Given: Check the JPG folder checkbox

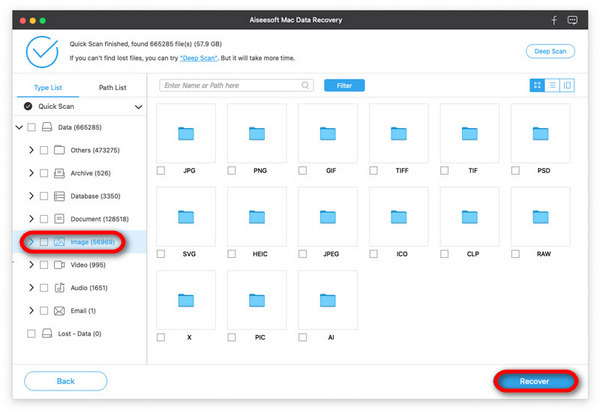Looking at the screenshot, I should [x=161, y=170].
